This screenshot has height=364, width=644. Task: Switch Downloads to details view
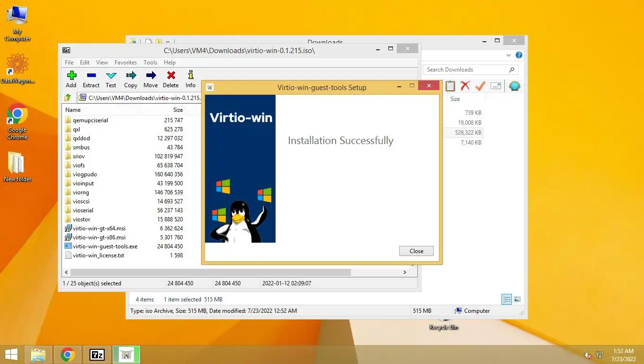507,299
